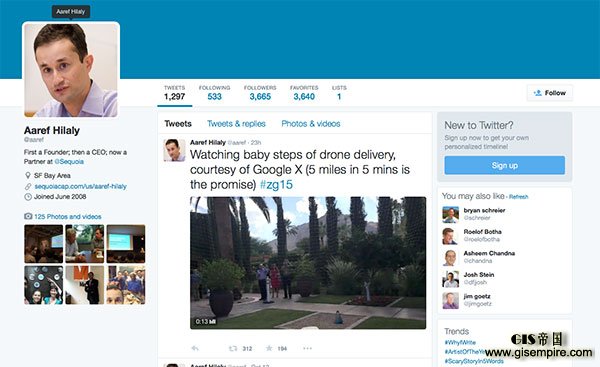
Task: Click the @aaref handle under profile name
Action: (34, 140)
